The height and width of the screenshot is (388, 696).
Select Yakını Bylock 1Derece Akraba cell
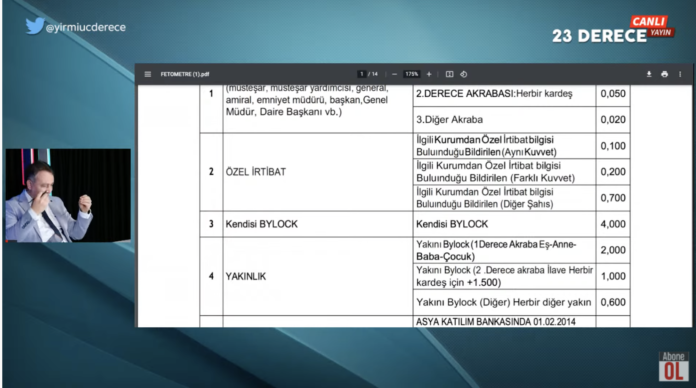(504, 250)
